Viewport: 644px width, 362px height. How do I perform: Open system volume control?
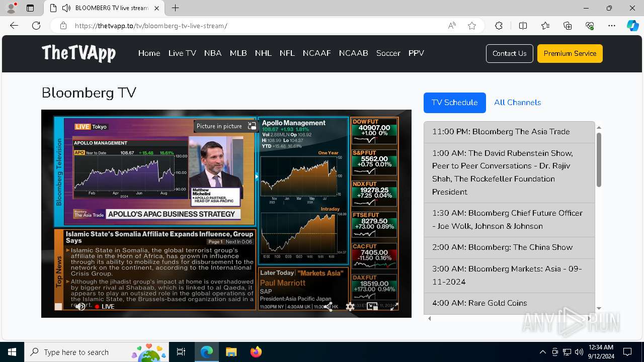click(x=579, y=352)
